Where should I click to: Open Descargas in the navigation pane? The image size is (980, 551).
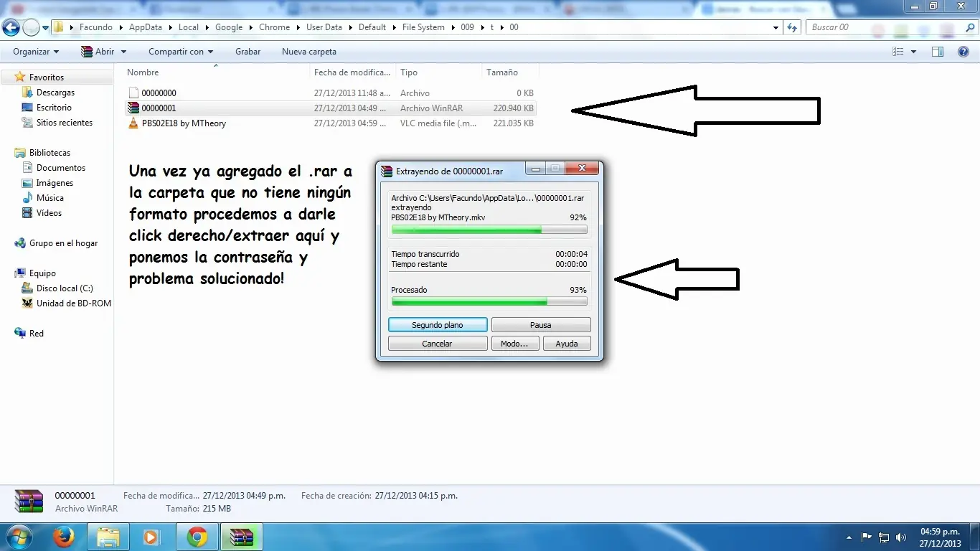[55, 93]
